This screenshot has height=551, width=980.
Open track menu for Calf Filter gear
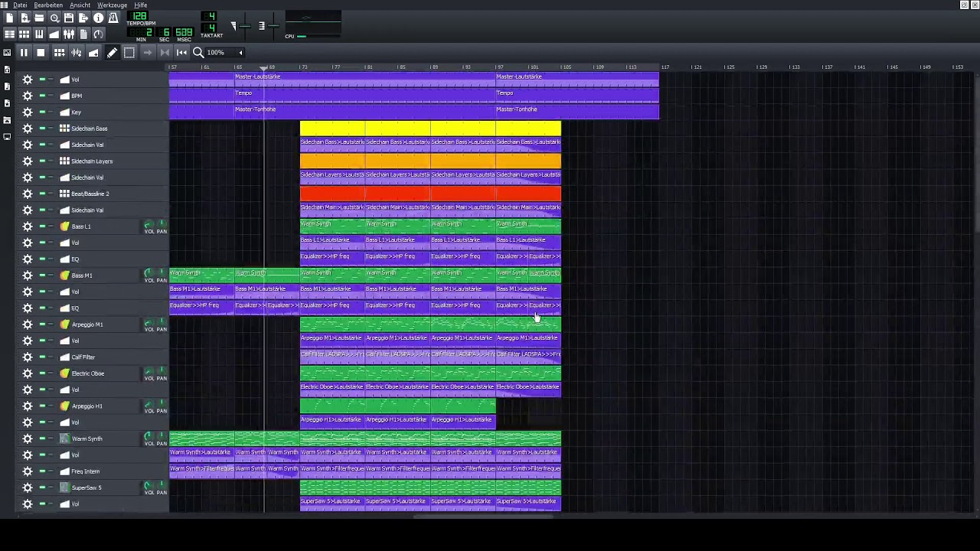pyautogui.click(x=28, y=357)
